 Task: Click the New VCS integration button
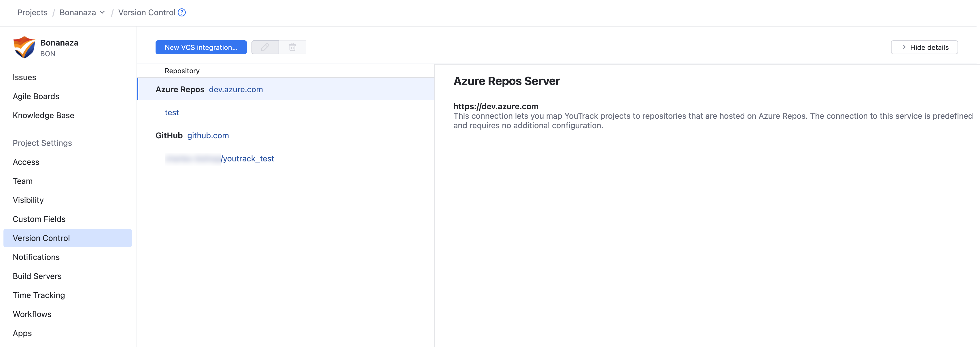(x=201, y=47)
